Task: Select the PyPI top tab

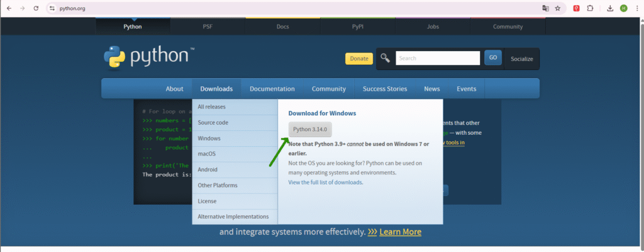Action: point(358,26)
